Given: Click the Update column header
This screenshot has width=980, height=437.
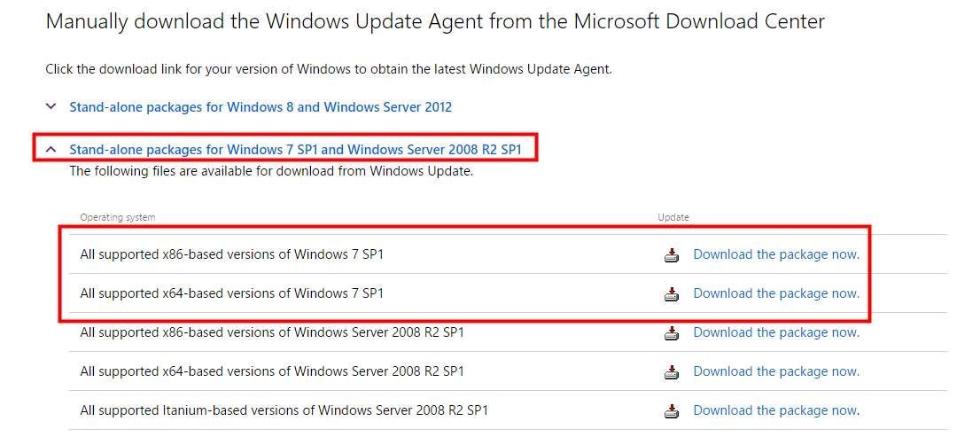Looking at the screenshot, I should tap(673, 217).
